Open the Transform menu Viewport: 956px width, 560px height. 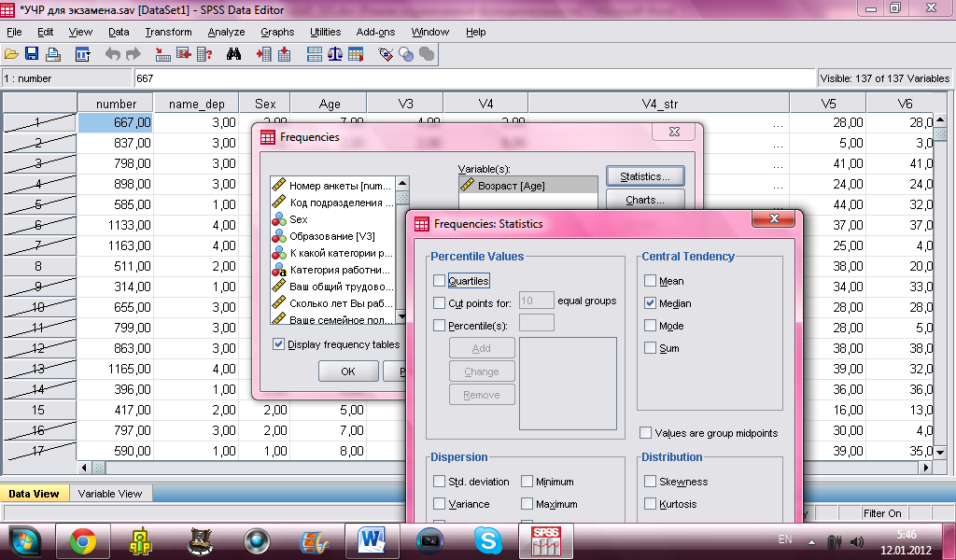(x=168, y=32)
